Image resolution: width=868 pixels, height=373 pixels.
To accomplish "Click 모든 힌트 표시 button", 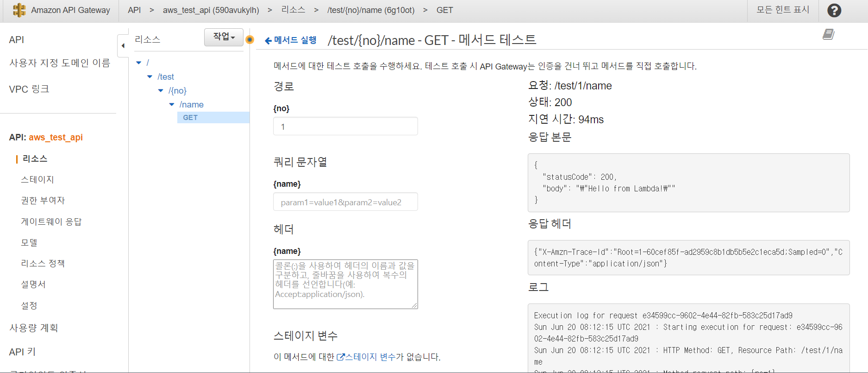I will (783, 10).
